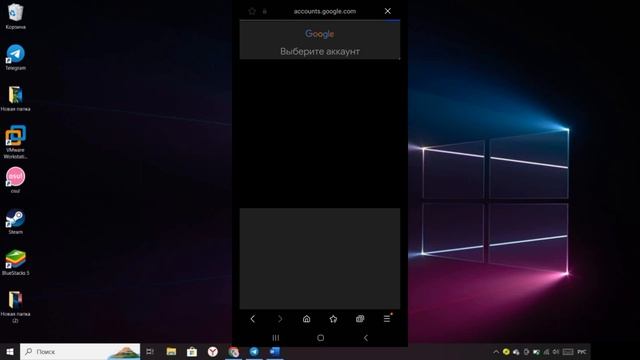Open the browser hamburger menu
The width and height of the screenshot is (640, 360).
point(387,319)
